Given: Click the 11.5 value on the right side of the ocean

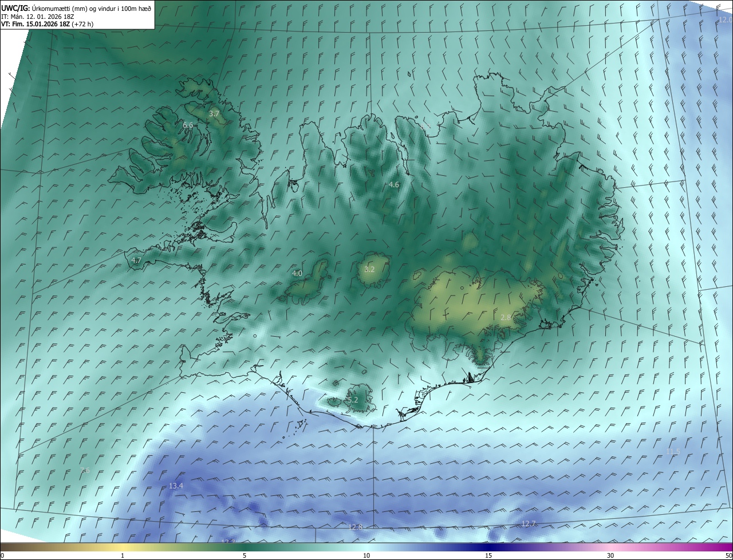Looking at the screenshot, I should (673, 452).
